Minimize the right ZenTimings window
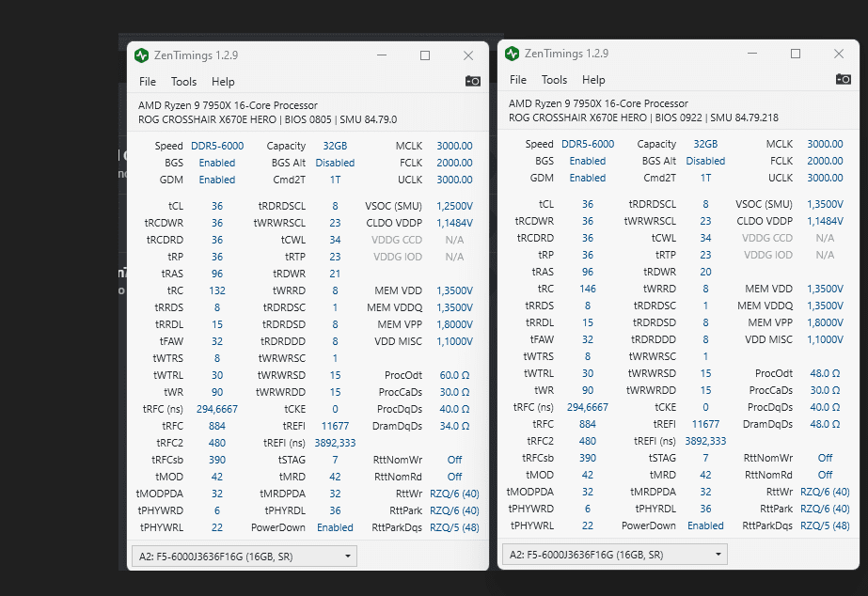The width and height of the screenshot is (868, 596). 752,54
